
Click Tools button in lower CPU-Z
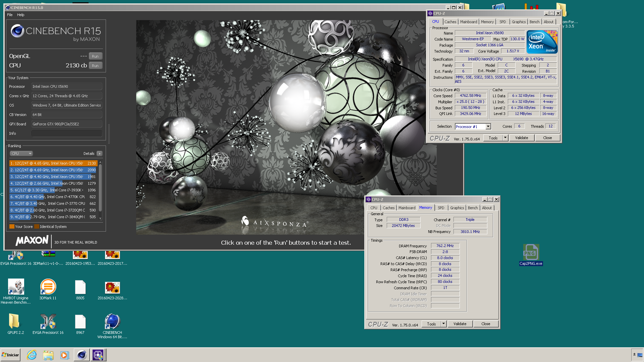coord(431,324)
